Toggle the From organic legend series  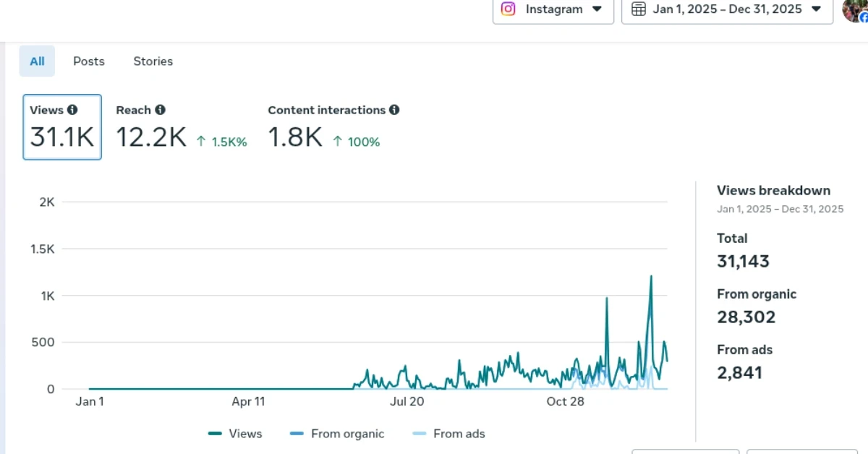[x=337, y=434]
